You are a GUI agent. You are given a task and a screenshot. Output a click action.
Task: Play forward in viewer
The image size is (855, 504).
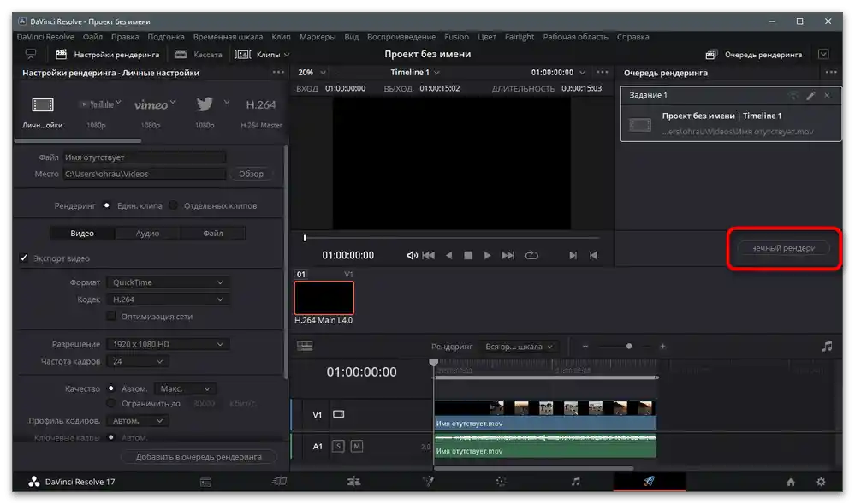click(x=487, y=255)
